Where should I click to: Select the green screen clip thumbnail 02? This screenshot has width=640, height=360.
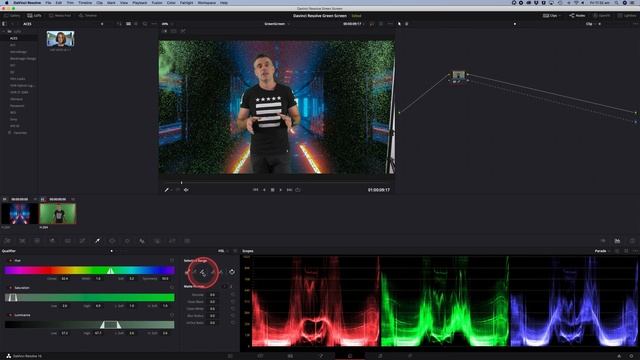pos(58,213)
